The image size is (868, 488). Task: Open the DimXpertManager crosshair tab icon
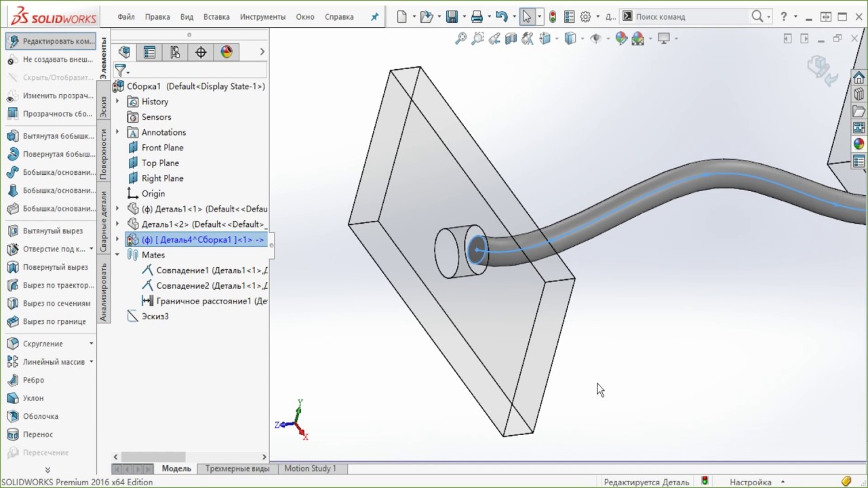(x=201, y=52)
